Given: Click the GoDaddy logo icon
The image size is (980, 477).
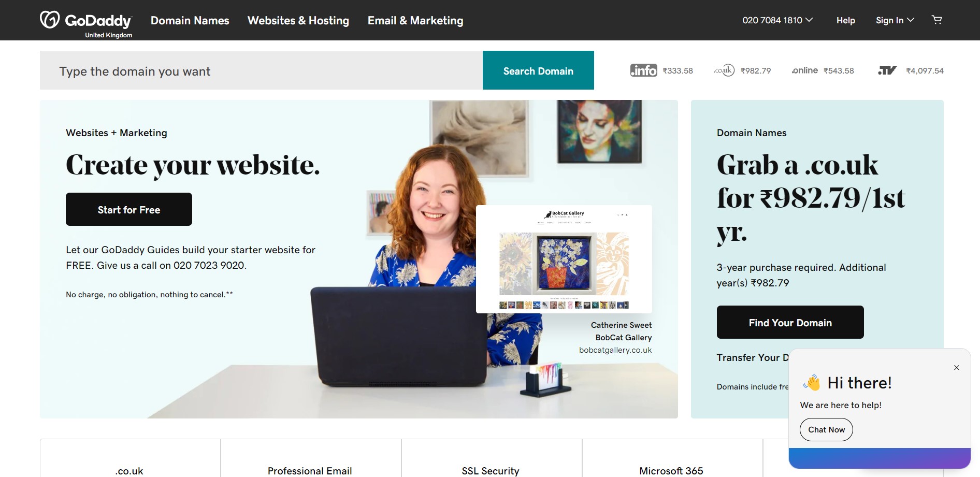Looking at the screenshot, I should 50,20.
